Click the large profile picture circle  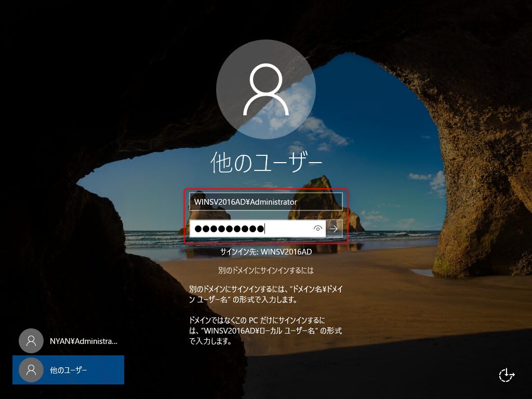click(x=265, y=89)
